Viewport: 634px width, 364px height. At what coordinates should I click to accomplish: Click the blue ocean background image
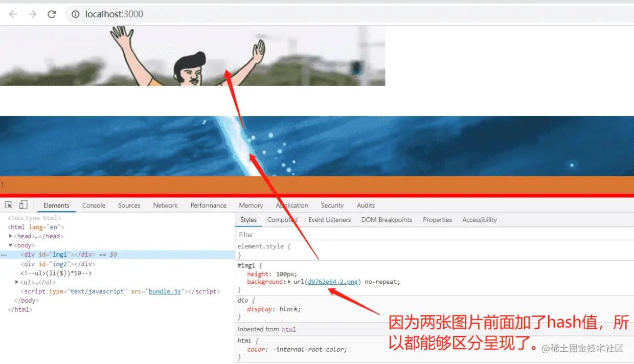[x=317, y=146]
